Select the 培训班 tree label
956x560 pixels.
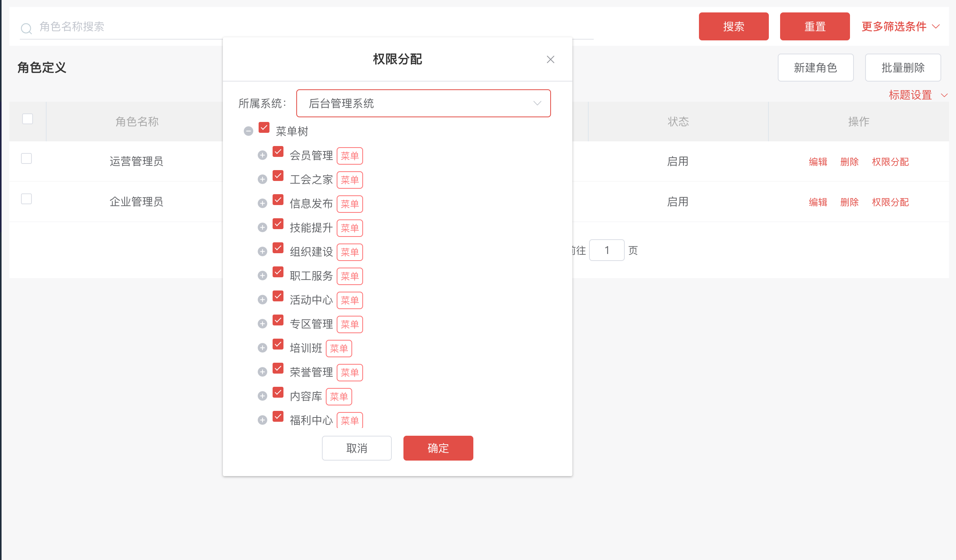click(x=306, y=348)
